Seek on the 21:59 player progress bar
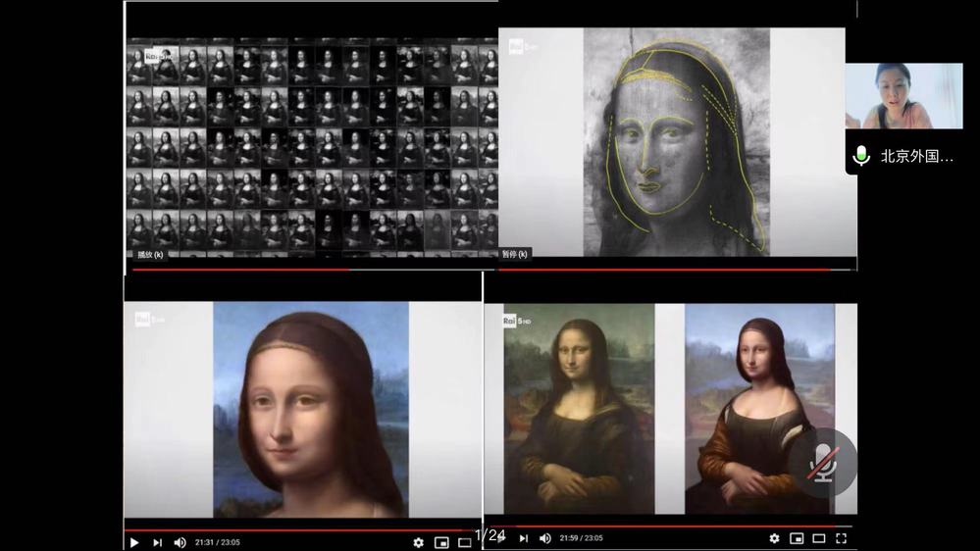This screenshot has width=980, height=551. (671, 526)
